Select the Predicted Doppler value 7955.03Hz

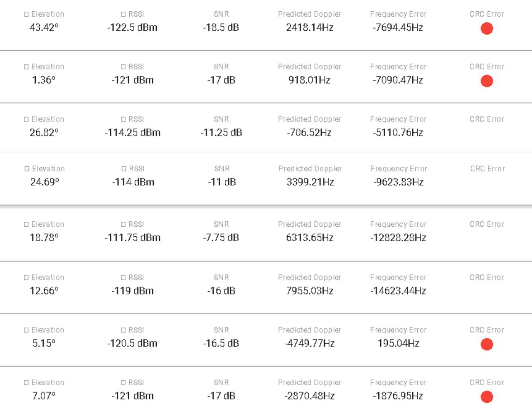(310, 291)
